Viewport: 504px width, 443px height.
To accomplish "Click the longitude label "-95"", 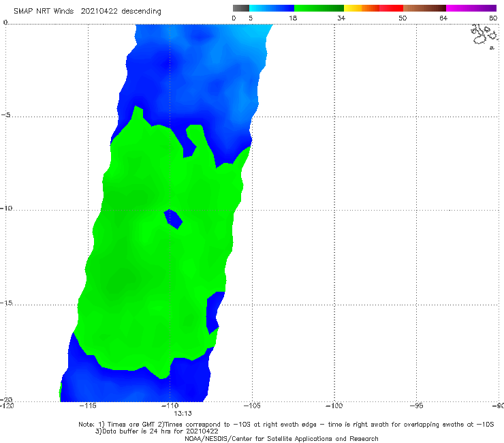I will [416, 406].
